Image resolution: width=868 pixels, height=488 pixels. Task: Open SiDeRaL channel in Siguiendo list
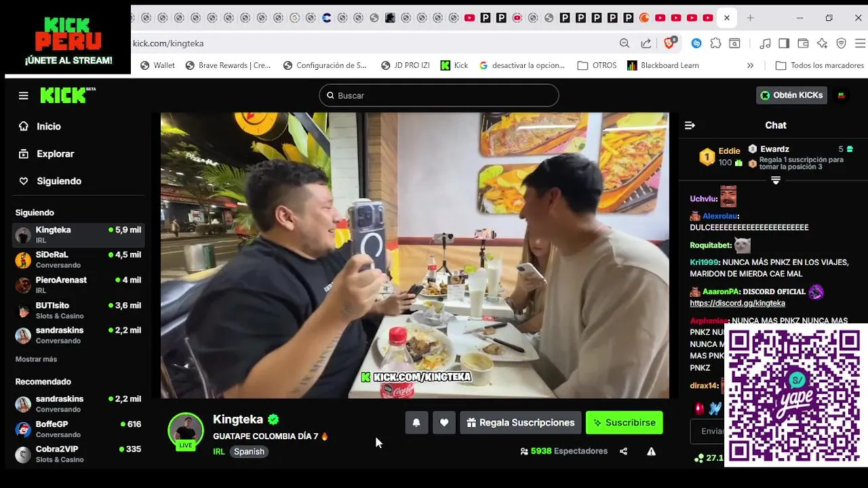[x=78, y=260]
